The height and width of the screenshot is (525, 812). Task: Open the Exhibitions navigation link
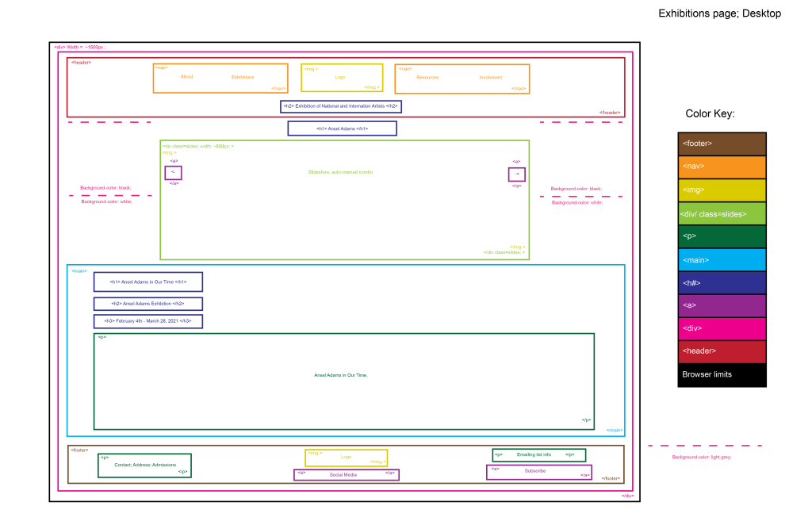point(243,77)
